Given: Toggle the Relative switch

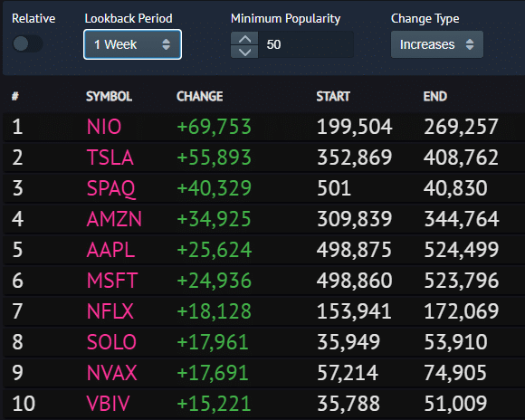Looking at the screenshot, I should (x=27, y=43).
